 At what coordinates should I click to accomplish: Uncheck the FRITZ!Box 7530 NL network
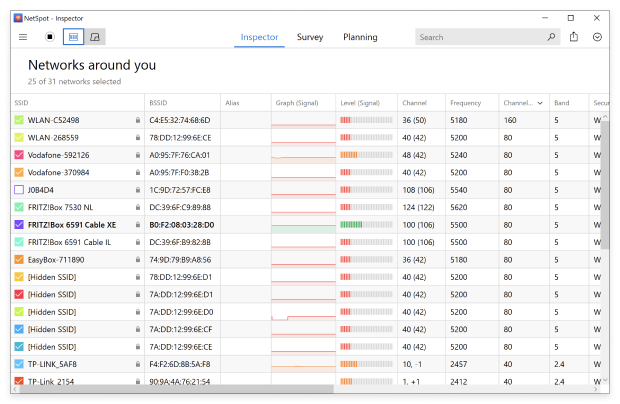click(19, 207)
